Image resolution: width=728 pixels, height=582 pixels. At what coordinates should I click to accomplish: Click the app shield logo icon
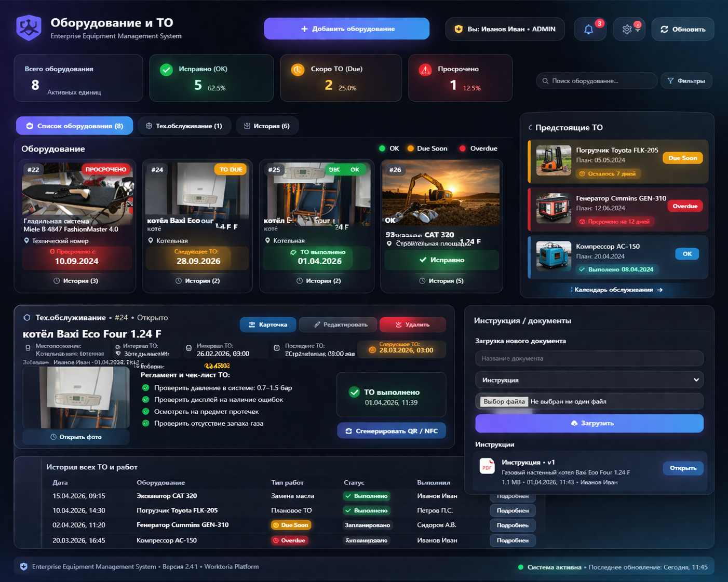click(29, 28)
